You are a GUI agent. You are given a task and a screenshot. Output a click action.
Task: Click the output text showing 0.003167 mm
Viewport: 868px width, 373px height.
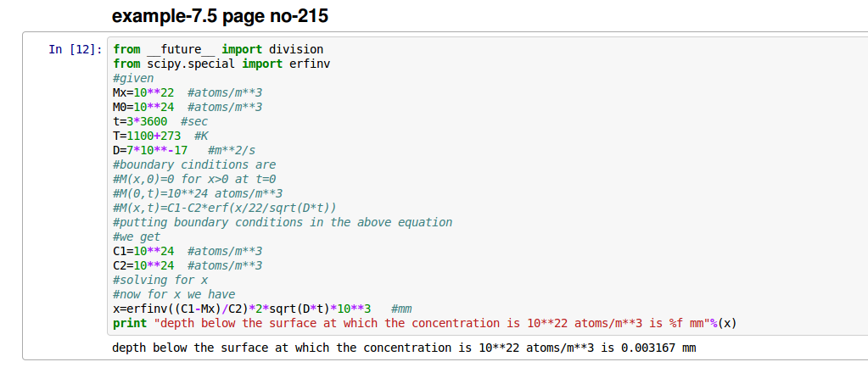pos(404,348)
